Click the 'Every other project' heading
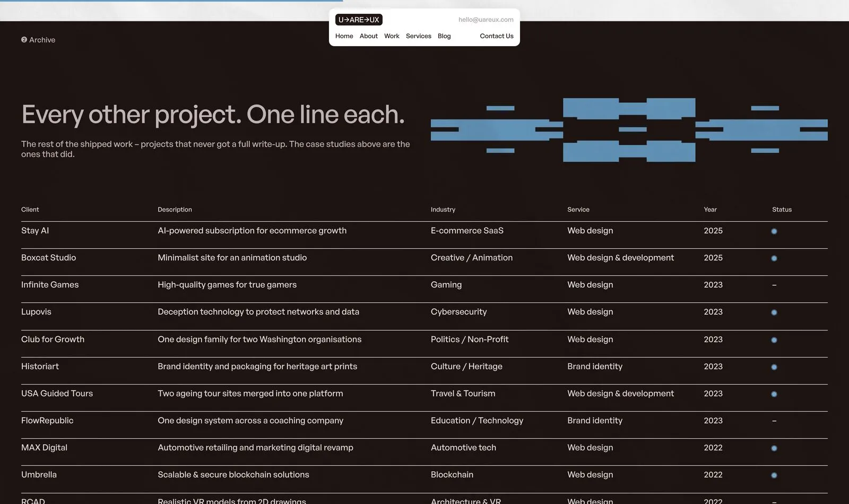This screenshot has width=849, height=504. 213,115
